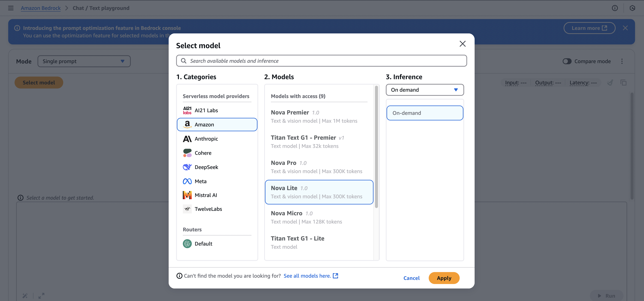Select the On-demand inference option
The image size is (644, 301).
pyautogui.click(x=424, y=113)
